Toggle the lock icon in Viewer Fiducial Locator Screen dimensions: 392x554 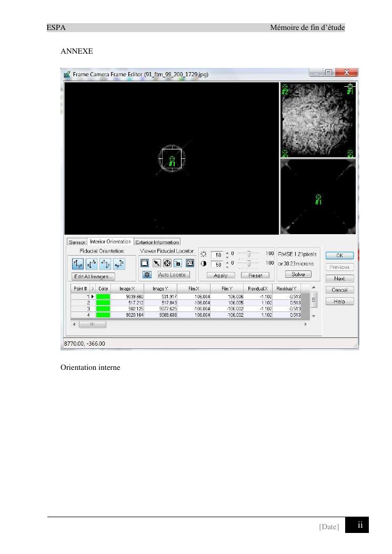click(x=179, y=263)
